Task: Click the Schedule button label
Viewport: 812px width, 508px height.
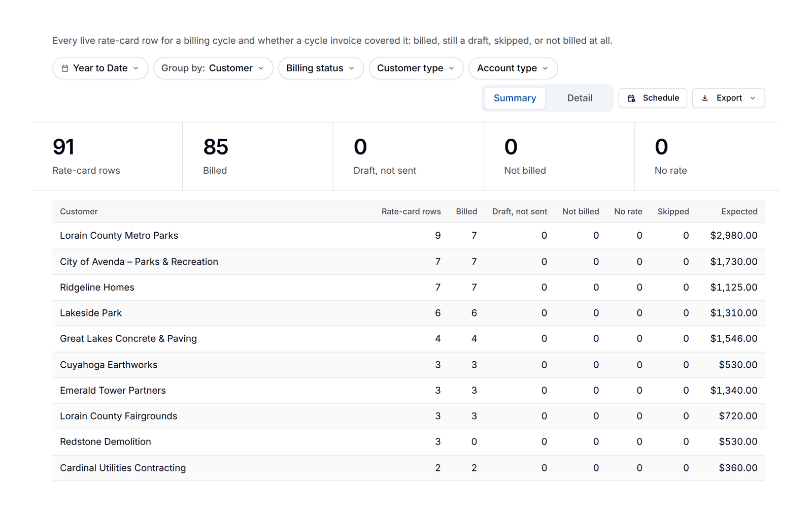Action: tap(661, 98)
